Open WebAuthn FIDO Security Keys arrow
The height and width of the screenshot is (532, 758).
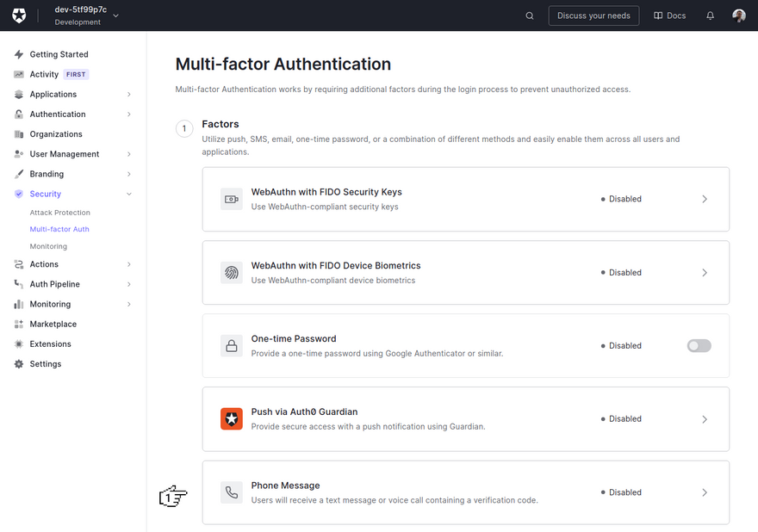point(705,199)
